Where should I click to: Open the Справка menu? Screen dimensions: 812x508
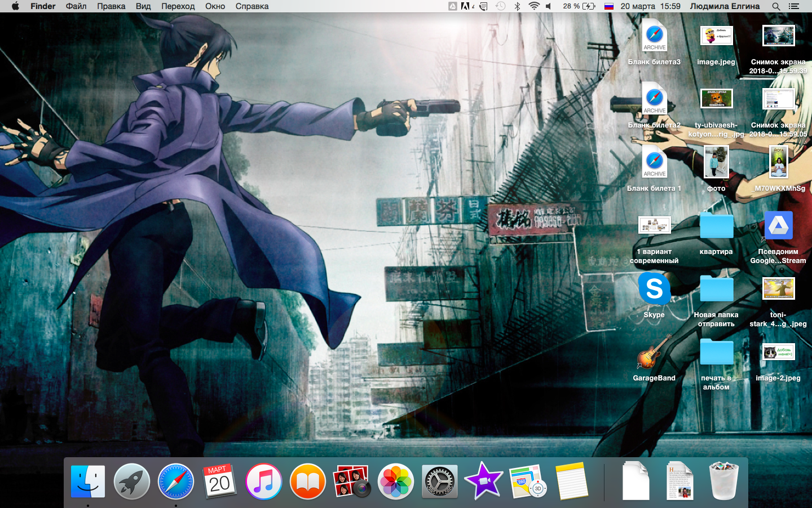point(252,6)
